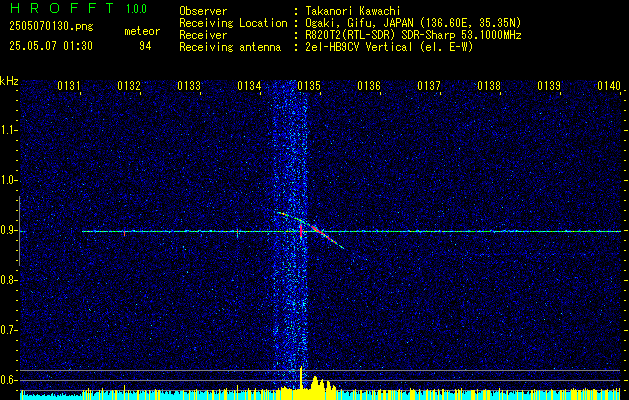The height and width of the screenshot is (400, 629).
Task: Click the meteor count 94
Action: click(x=145, y=47)
